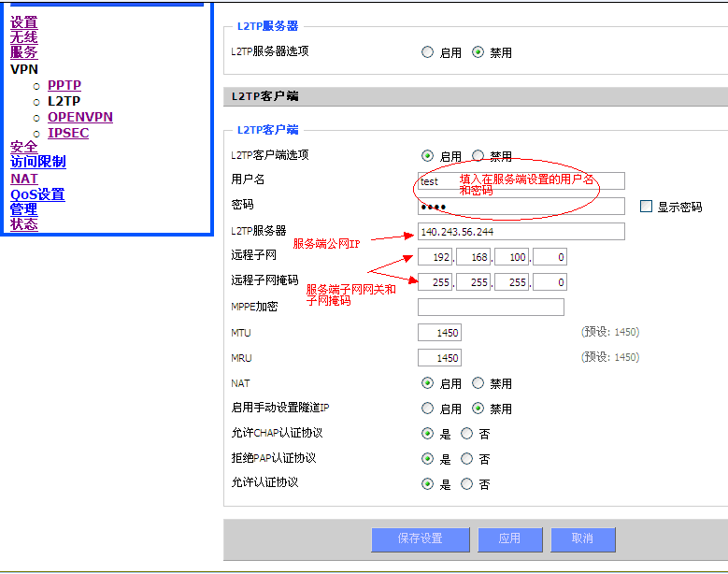The width and height of the screenshot is (728, 574).
Task: Select No for allow CHAP authentication
Action: tap(466, 434)
